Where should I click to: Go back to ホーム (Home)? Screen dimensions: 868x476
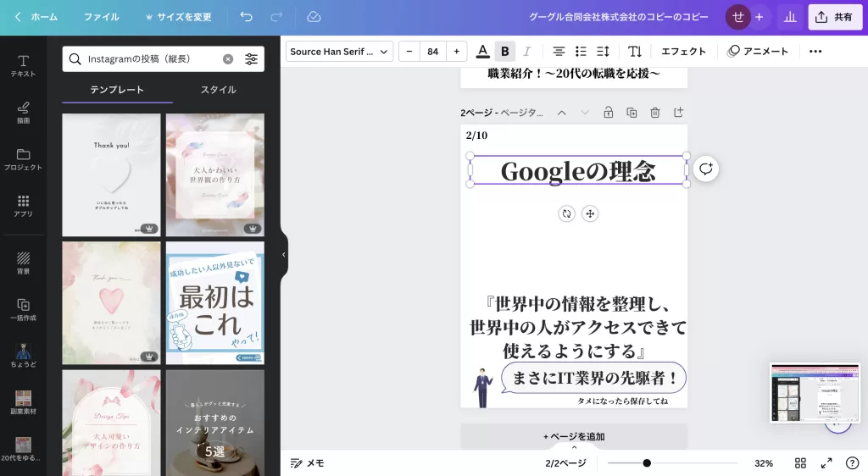click(x=36, y=17)
